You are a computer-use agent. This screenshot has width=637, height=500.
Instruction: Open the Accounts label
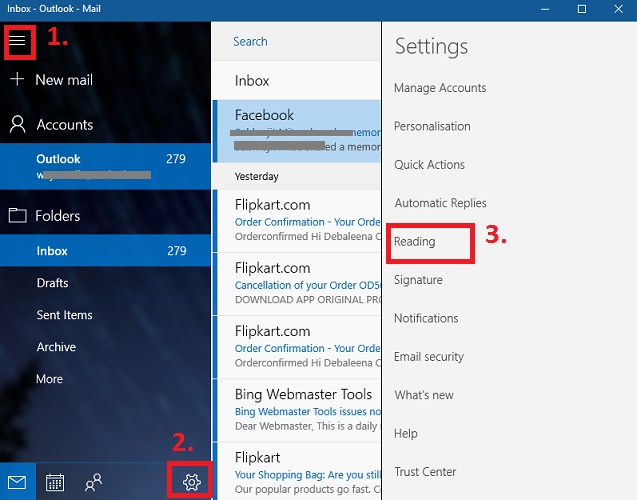click(x=65, y=125)
